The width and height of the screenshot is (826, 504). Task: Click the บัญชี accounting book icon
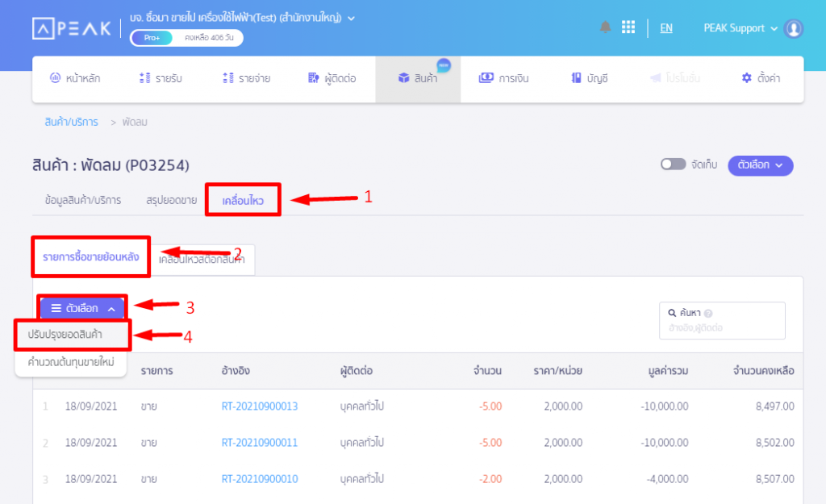[x=576, y=78]
